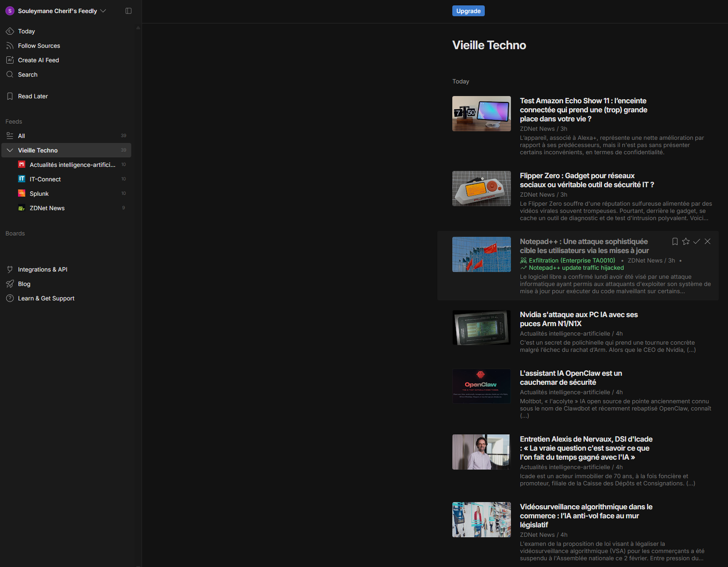Click the Today date header above articles
The image size is (728, 567).
[x=460, y=81]
